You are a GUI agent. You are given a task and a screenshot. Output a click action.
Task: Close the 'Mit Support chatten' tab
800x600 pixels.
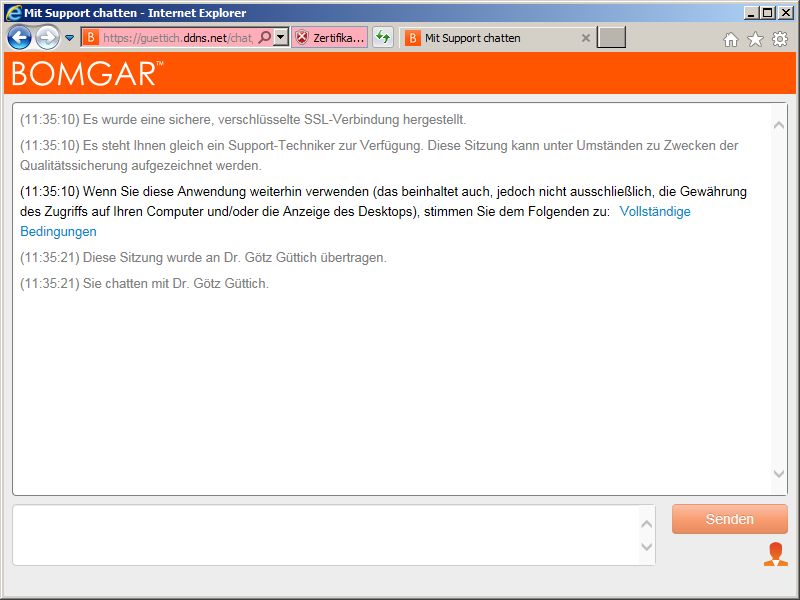[x=586, y=38]
